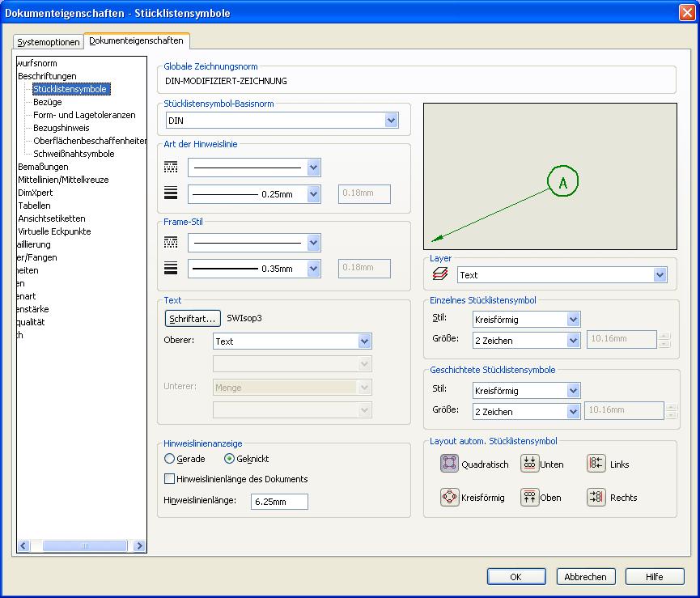Click the tree horizontal scrollbar thumb
The width and height of the screenshot is (700, 598).
pyautogui.click(x=85, y=545)
